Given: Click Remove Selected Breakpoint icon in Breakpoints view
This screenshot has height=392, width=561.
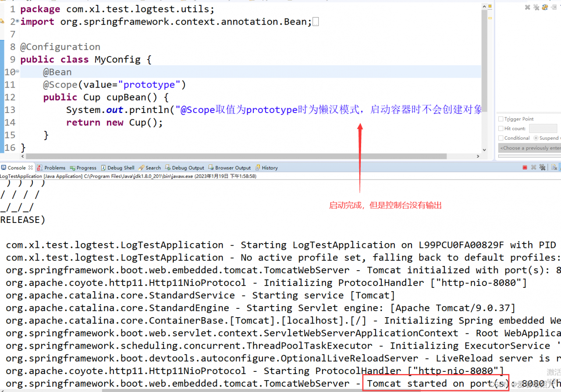Looking at the screenshot, I should [x=528, y=7].
